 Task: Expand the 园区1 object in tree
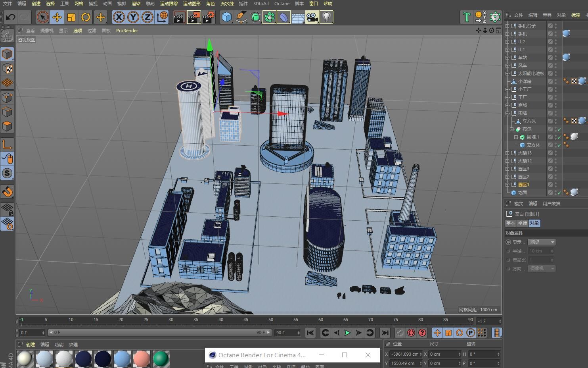point(508,185)
